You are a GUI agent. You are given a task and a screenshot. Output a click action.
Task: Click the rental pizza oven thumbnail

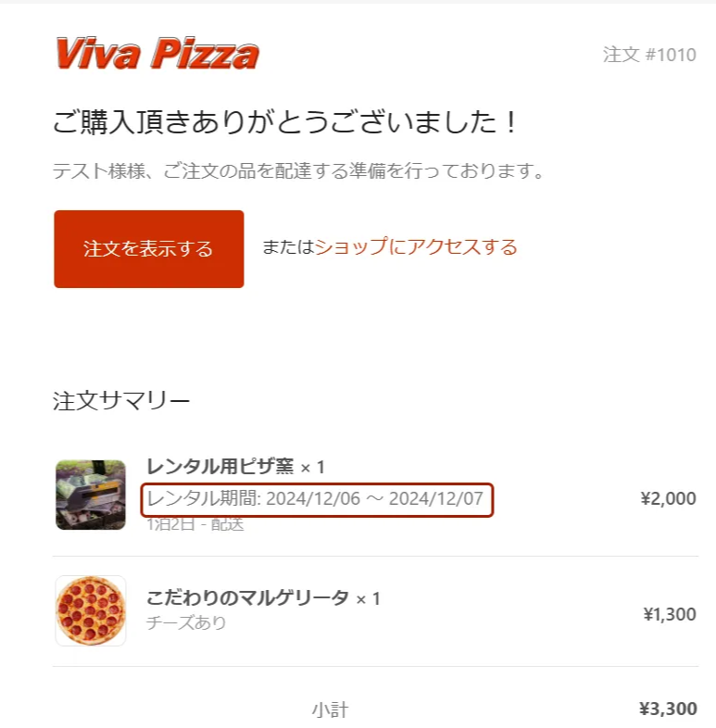point(91,495)
